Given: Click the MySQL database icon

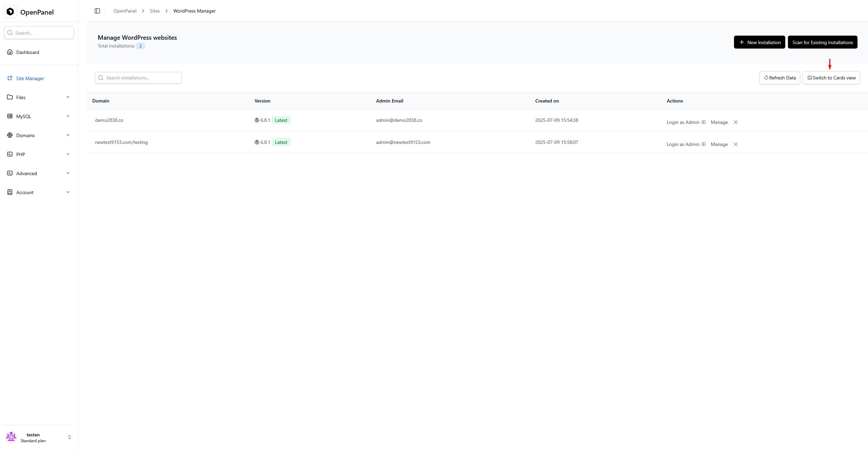Looking at the screenshot, I should click(x=10, y=116).
